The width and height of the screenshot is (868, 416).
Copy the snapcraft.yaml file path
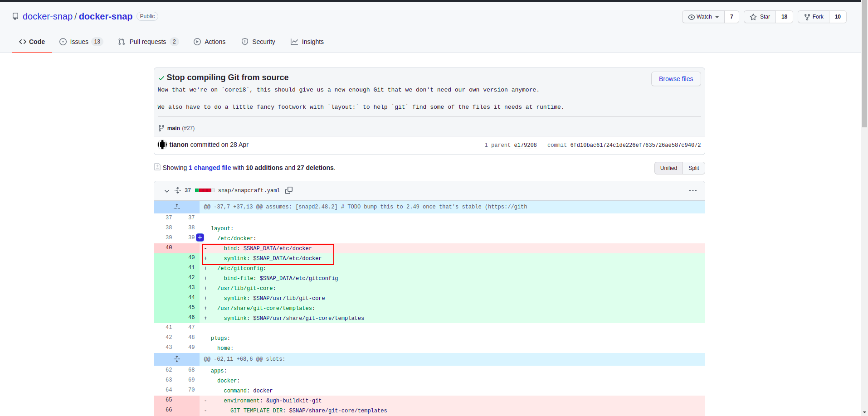point(289,190)
